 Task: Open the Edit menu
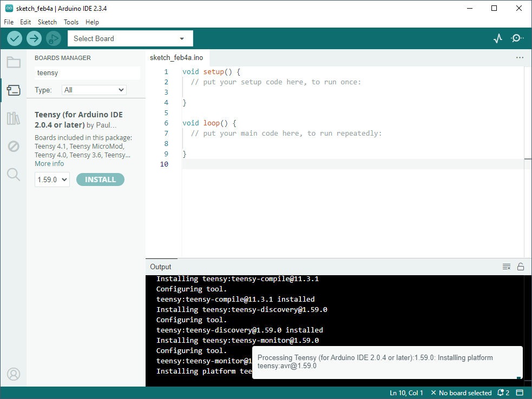tap(25, 22)
